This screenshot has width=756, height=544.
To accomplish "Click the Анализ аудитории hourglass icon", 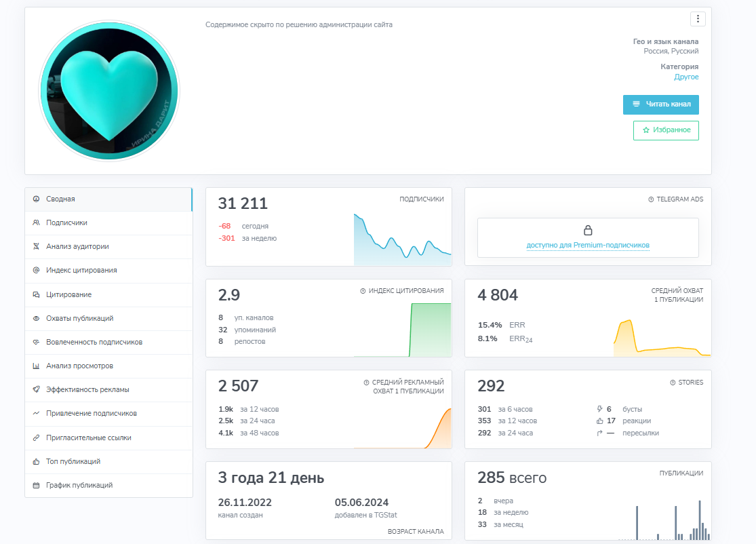I will coord(36,247).
